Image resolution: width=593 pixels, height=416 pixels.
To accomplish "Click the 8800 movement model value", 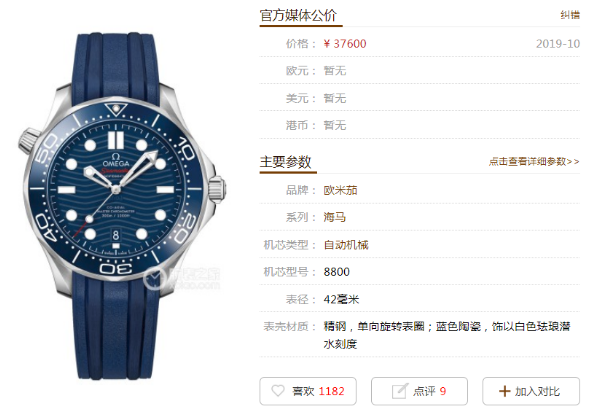I will (x=337, y=272).
